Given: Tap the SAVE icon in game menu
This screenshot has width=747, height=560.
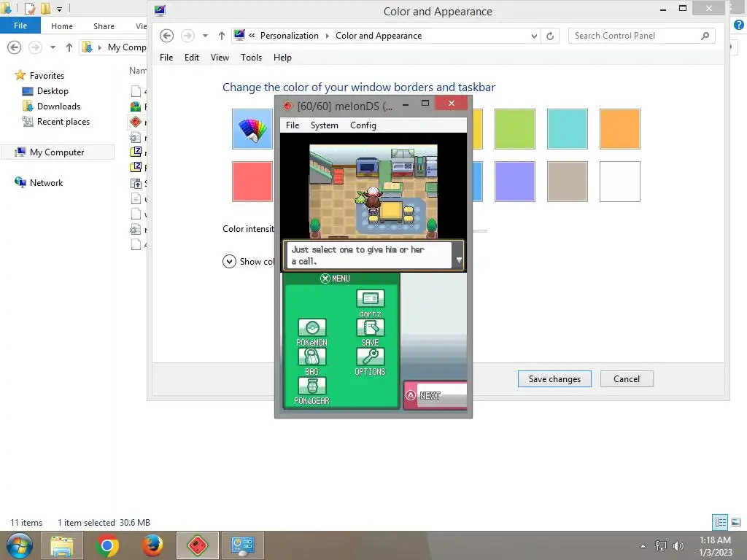Looking at the screenshot, I should (370, 327).
